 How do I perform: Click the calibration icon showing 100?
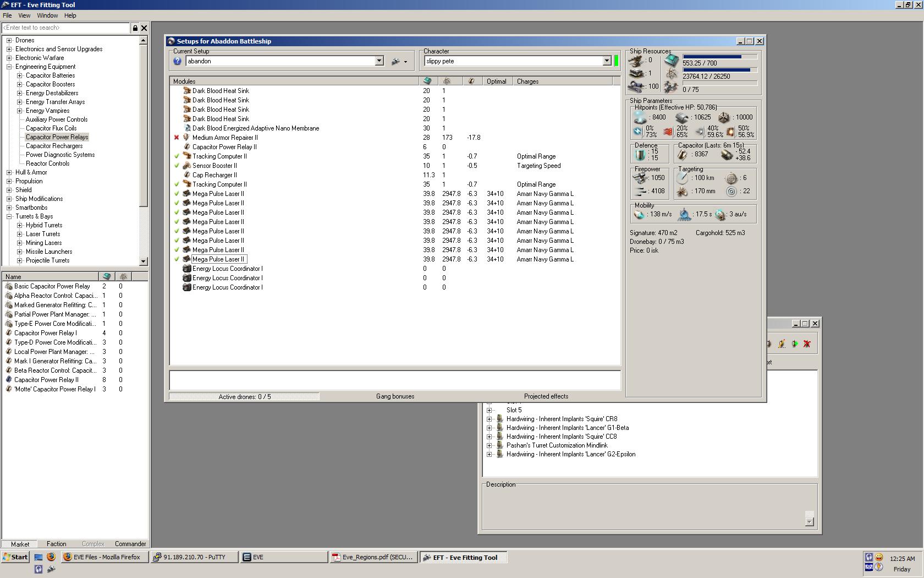(636, 86)
